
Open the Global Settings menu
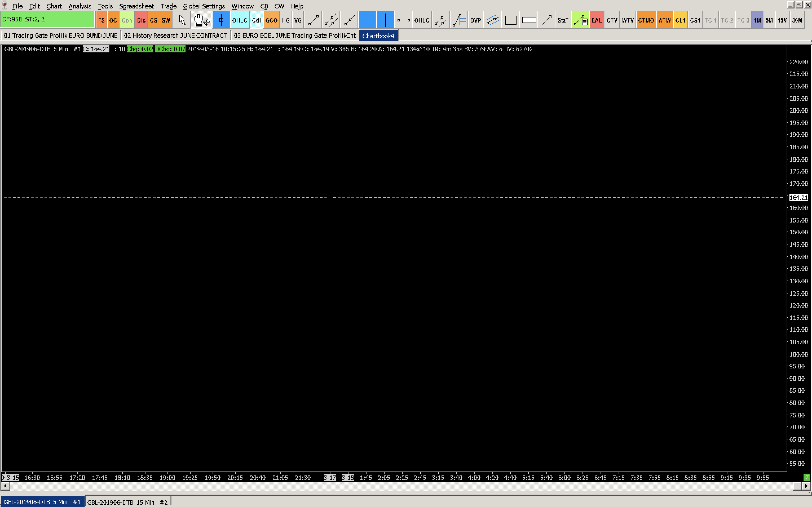click(204, 6)
